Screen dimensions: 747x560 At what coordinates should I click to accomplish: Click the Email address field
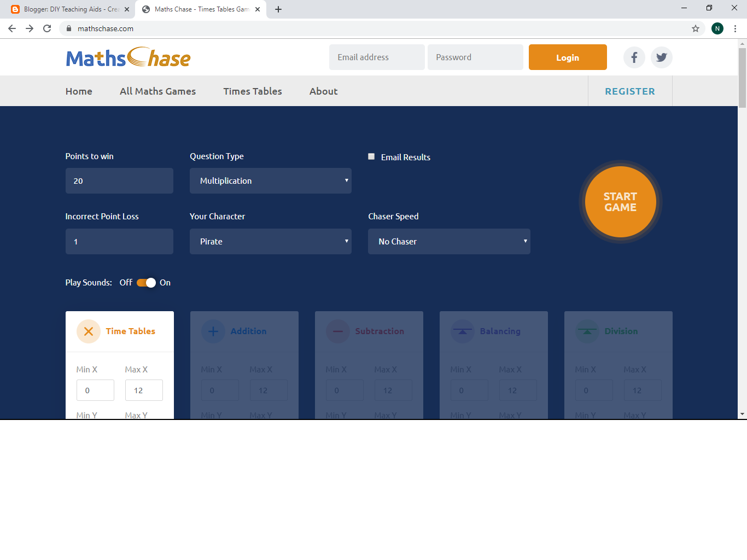coord(377,57)
